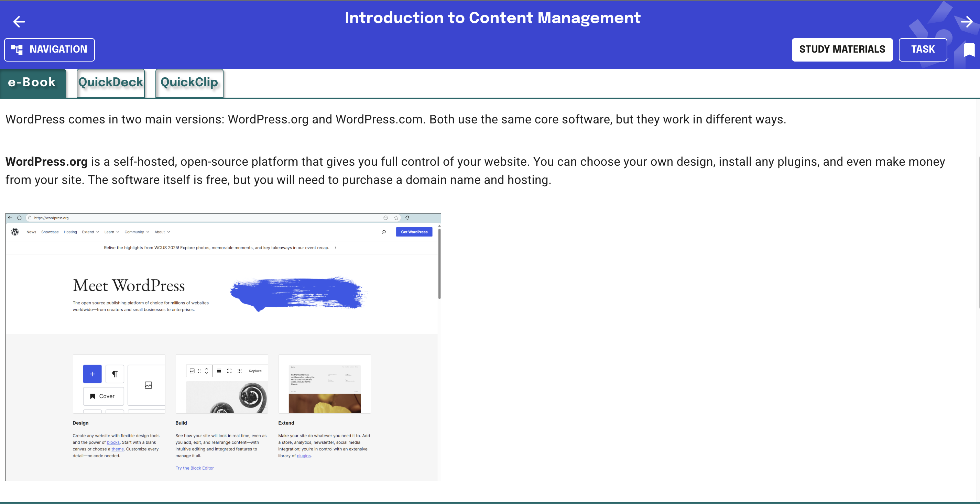Click the bold WordPress.org text in the paragraph
This screenshot has width=980, height=504.
pyautogui.click(x=46, y=162)
